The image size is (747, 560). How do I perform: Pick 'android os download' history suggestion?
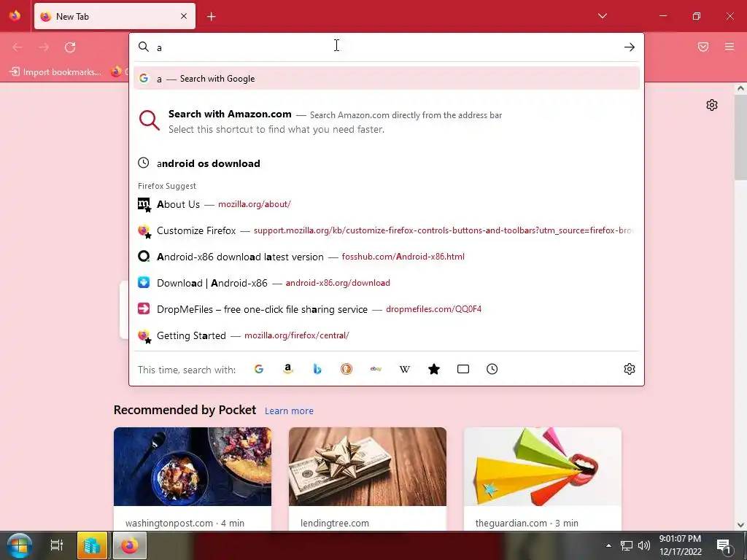[x=387, y=163]
